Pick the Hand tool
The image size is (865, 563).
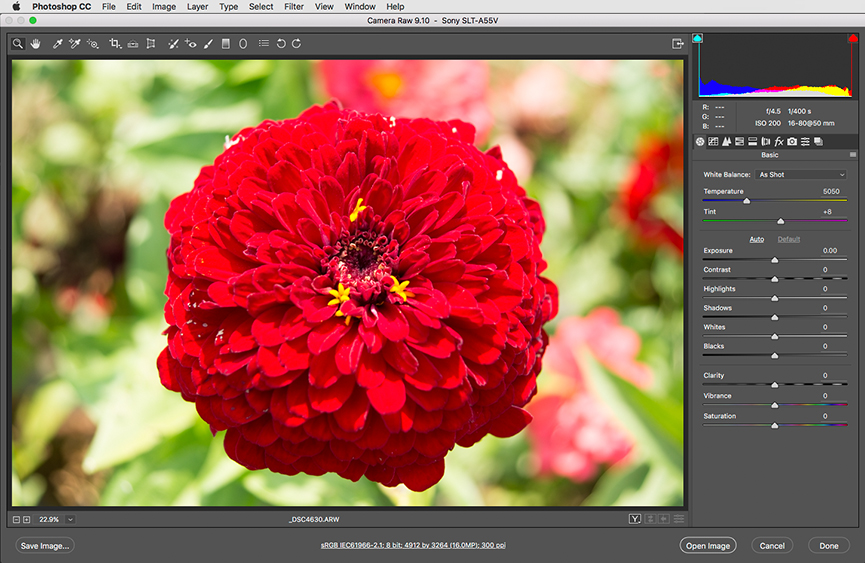point(35,44)
